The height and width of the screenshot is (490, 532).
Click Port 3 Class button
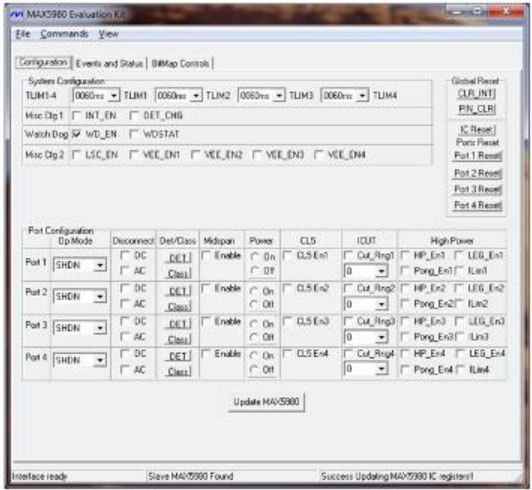pos(179,339)
